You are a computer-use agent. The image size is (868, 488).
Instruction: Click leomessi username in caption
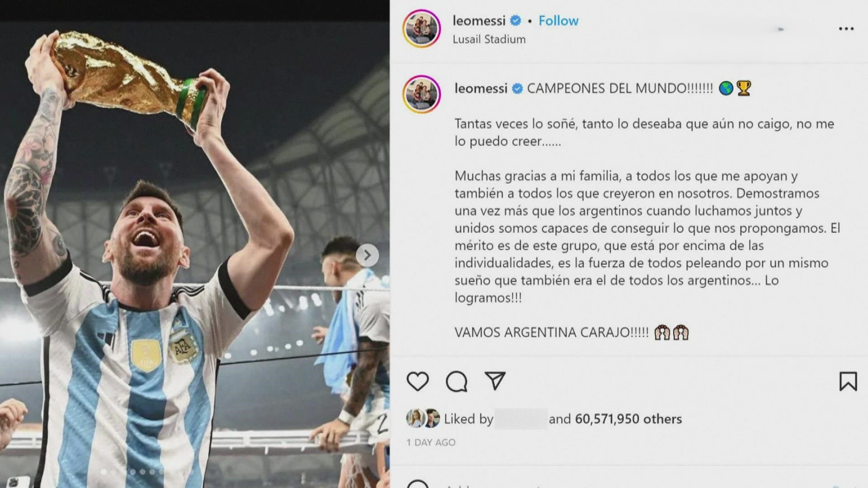[481, 88]
